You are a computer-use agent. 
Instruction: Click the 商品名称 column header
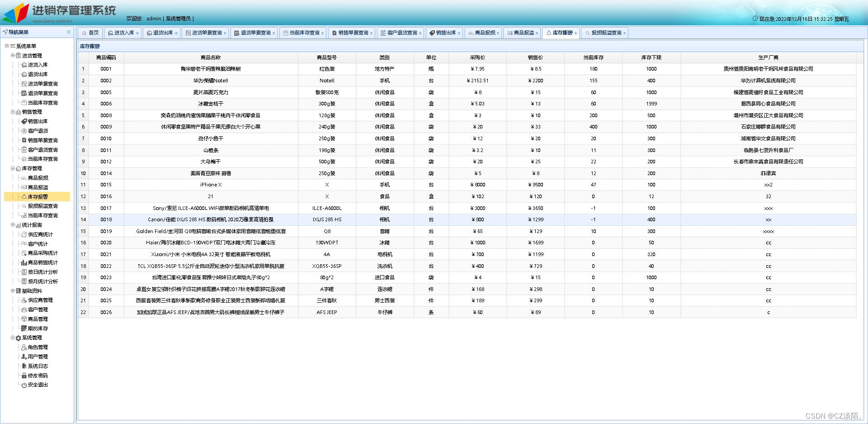click(x=211, y=57)
